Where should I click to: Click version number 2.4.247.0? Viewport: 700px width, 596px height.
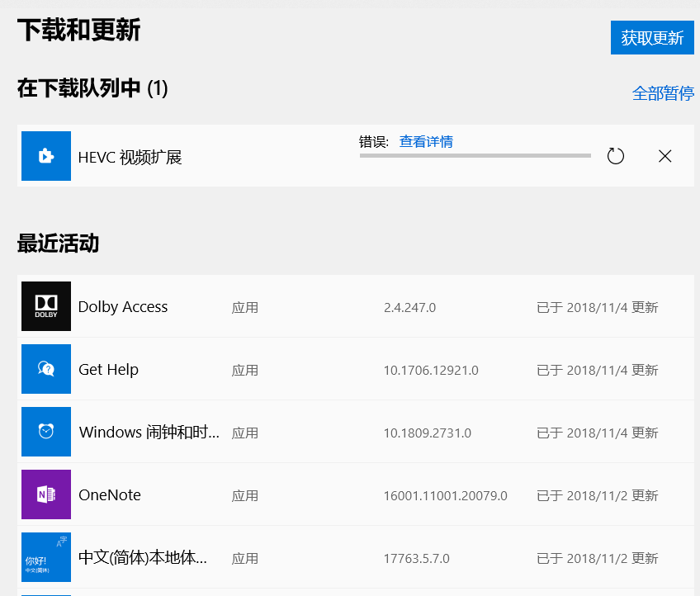[x=409, y=308]
